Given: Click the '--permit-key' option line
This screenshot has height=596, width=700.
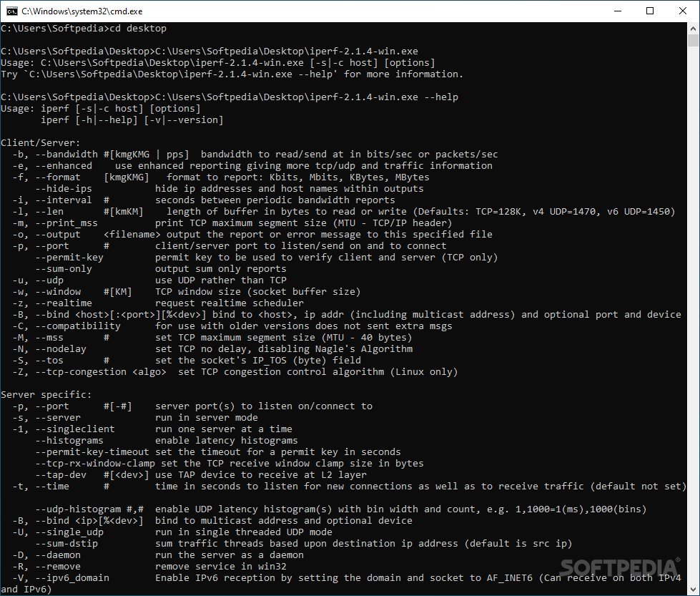Looking at the screenshot, I should click(267, 258).
